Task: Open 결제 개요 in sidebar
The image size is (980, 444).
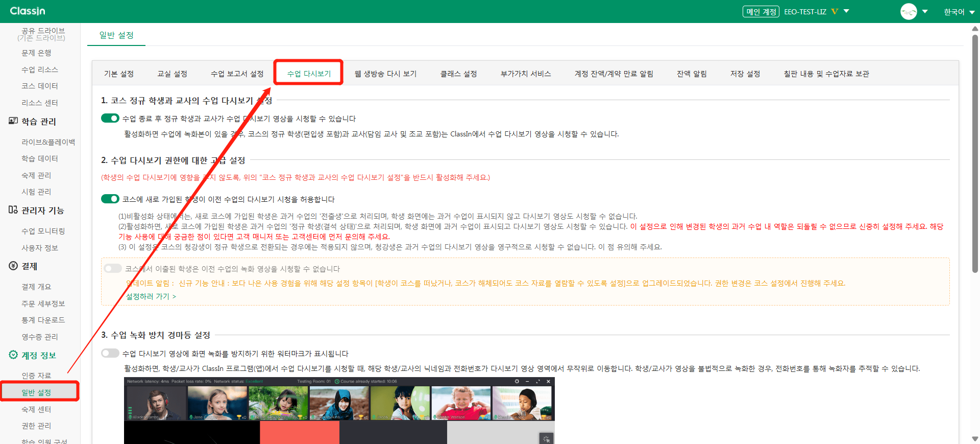Action: (x=36, y=287)
